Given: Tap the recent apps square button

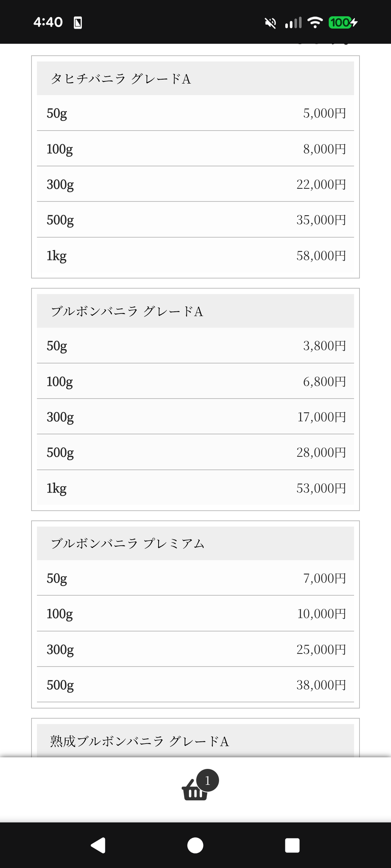Looking at the screenshot, I should click(292, 845).
